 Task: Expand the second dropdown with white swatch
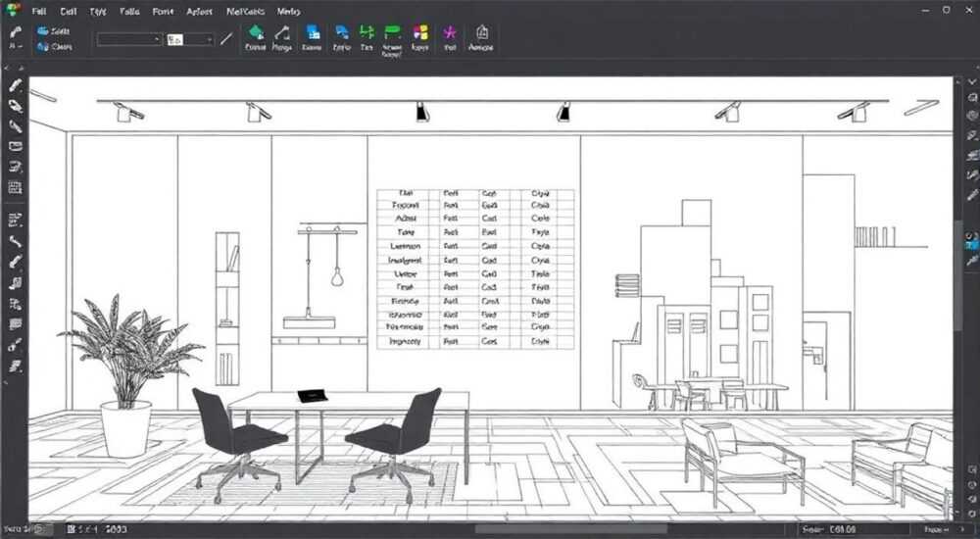point(190,39)
